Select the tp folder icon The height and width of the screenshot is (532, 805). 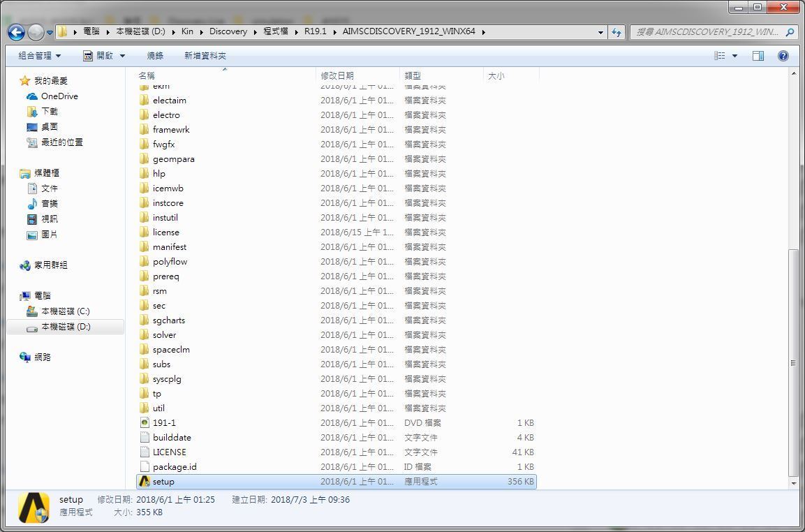pyautogui.click(x=145, y=393)
